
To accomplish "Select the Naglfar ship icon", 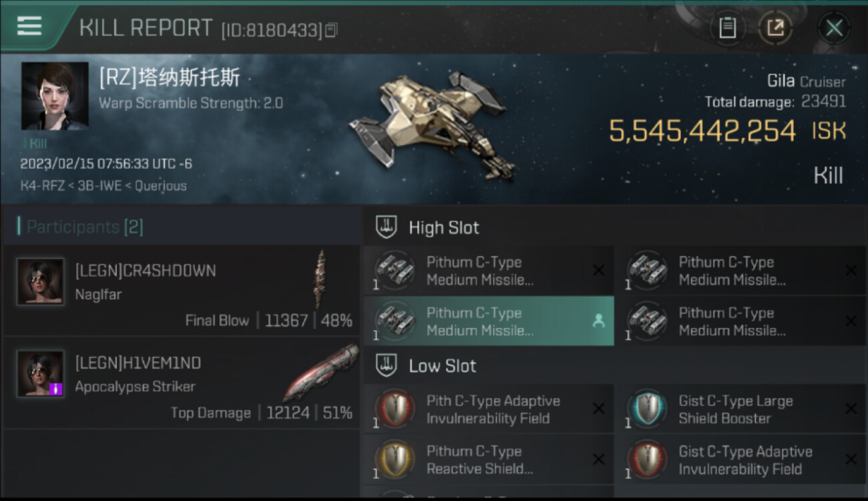I will point(321,280).
